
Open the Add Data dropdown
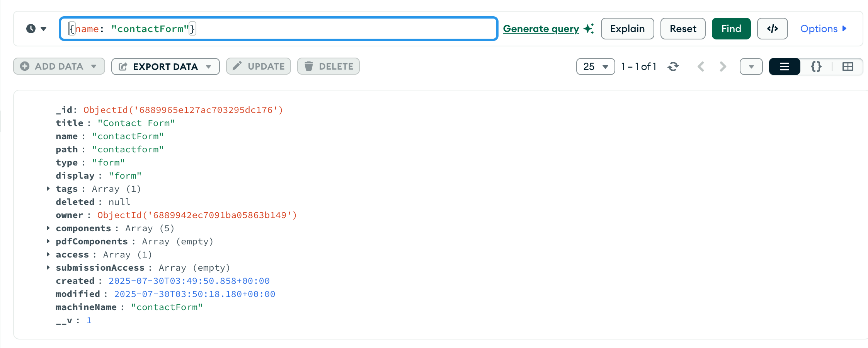tap(94, 66)
